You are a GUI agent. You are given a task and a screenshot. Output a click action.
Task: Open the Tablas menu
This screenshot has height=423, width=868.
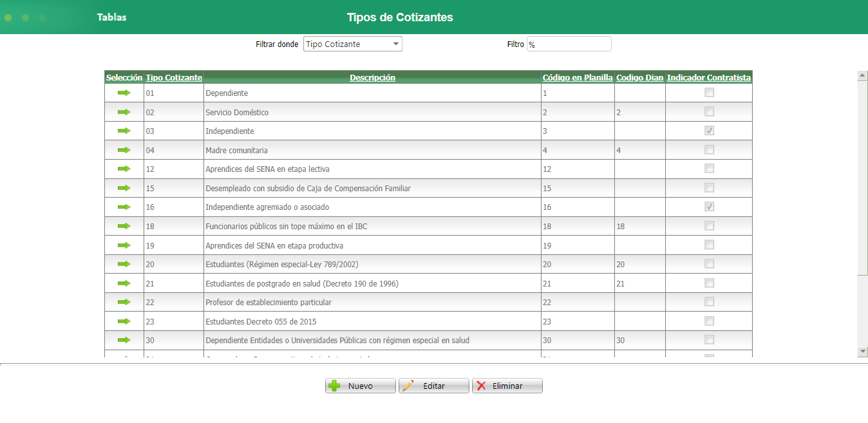point(112,17)
